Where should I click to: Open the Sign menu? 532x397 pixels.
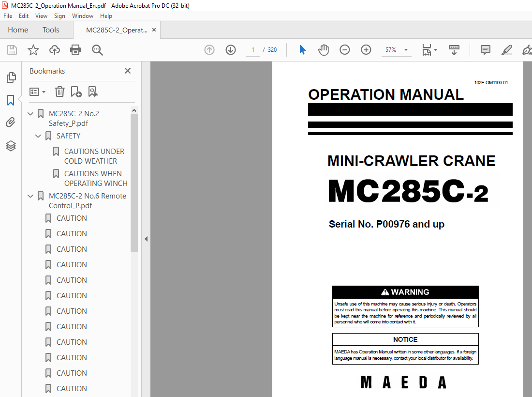[59, 16]
